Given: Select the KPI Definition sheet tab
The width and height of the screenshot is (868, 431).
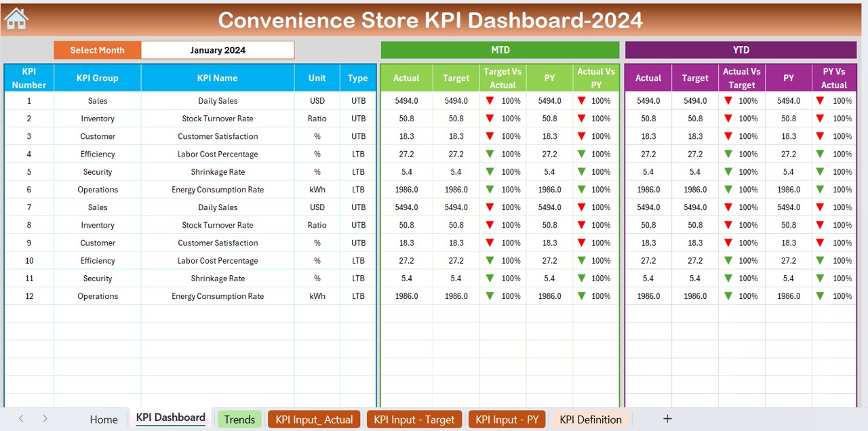Looking at the screenshot, I should (x=590, y=419).
